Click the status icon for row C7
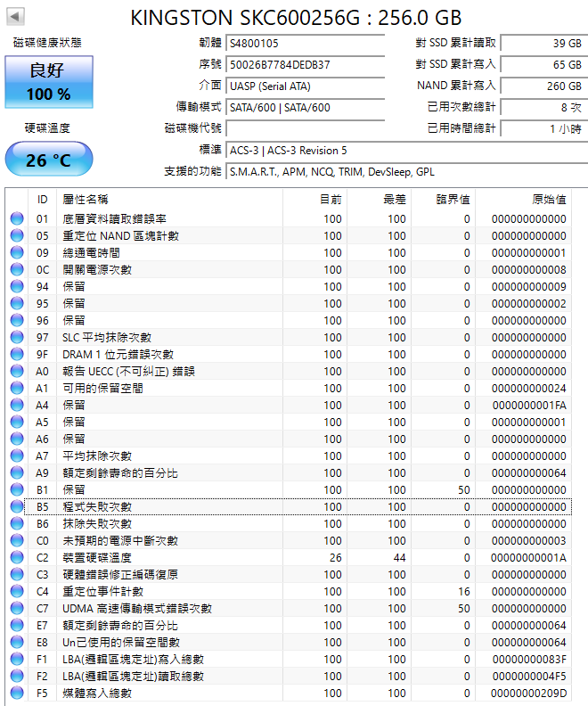Viewport: 588px width, 706px height. tap(17, 609)
